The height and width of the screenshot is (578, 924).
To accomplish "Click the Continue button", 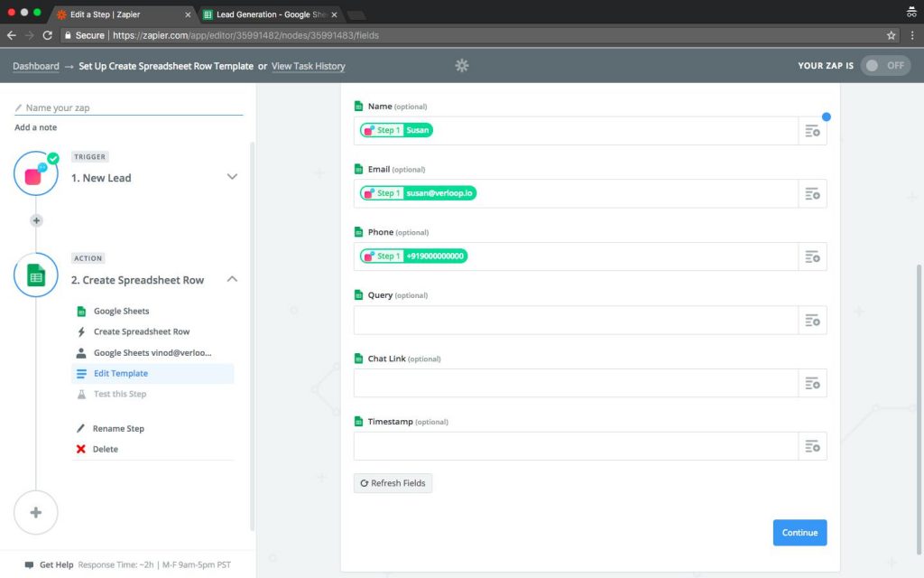I will pos(799,533).
